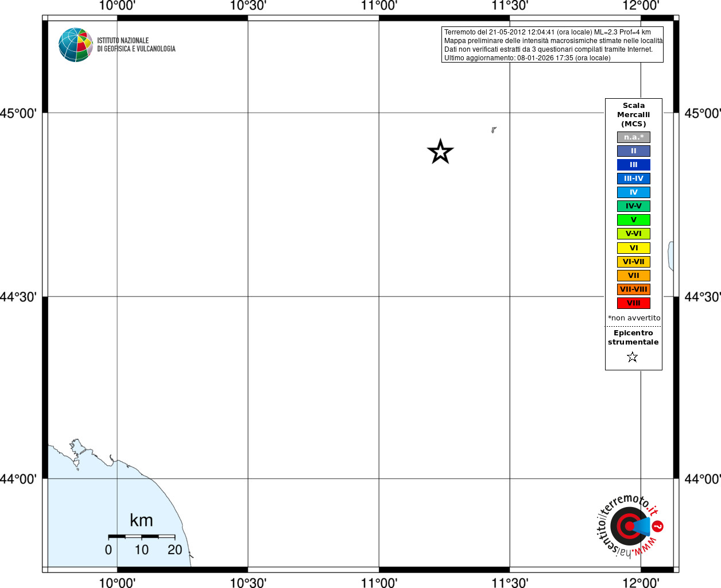This screenshot has height=588, width=721.
Task: Click the Scala Mercalli (MCS) legend title
Action: click(x=634, y=115)
